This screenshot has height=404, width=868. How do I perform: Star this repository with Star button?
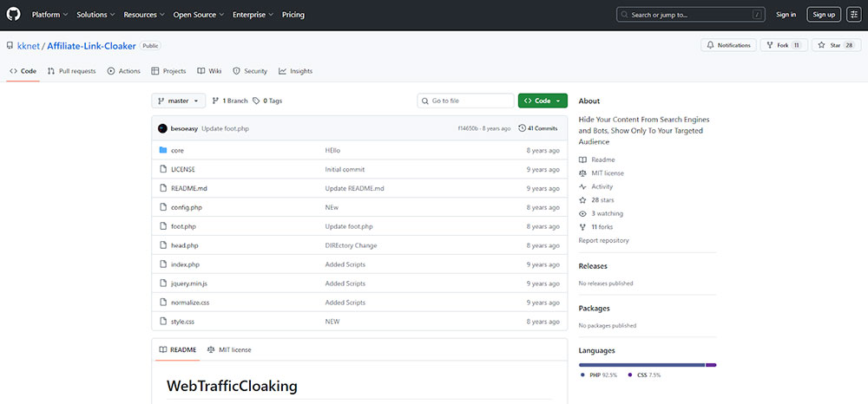pos(837,45)
